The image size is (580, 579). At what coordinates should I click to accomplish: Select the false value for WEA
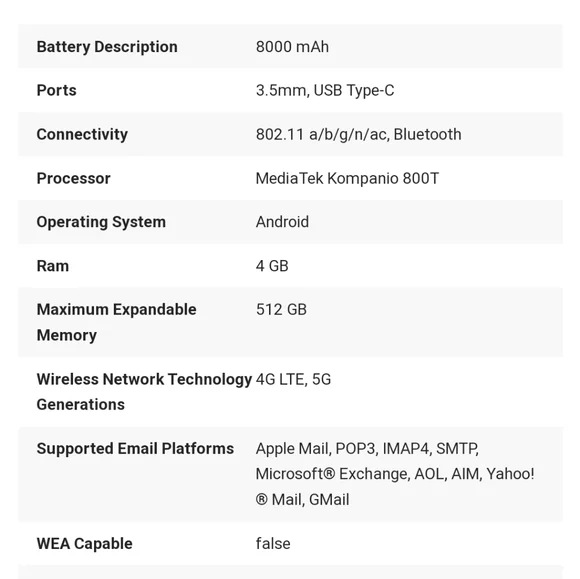tap(273, 544)
